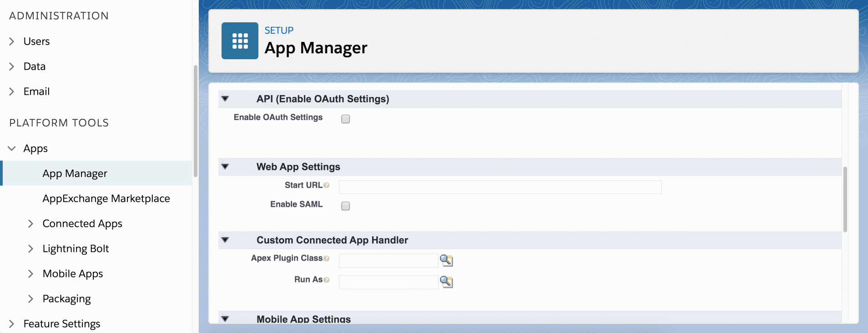Open Feature Settings in sidebar
Viewport: 868px width, 333px height.
click(62, 324)
